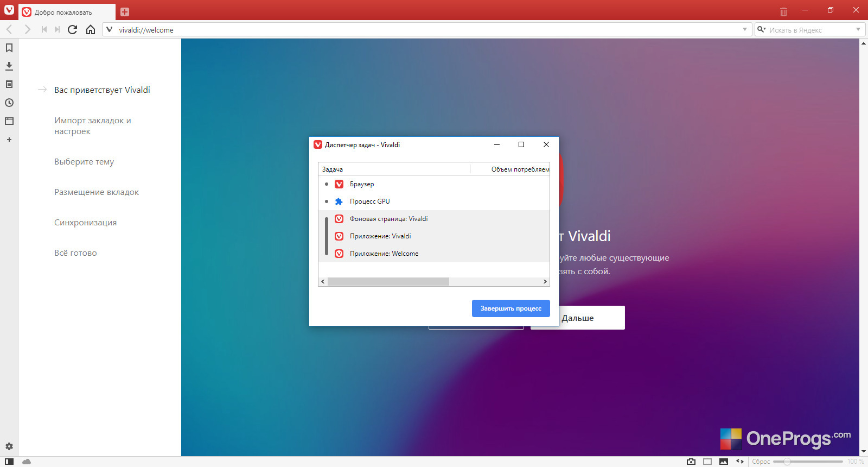Screen dimensions: 868x467
Task: Go to the Выберите тему step
Action: pyautogui.click(x=84, y=162)
